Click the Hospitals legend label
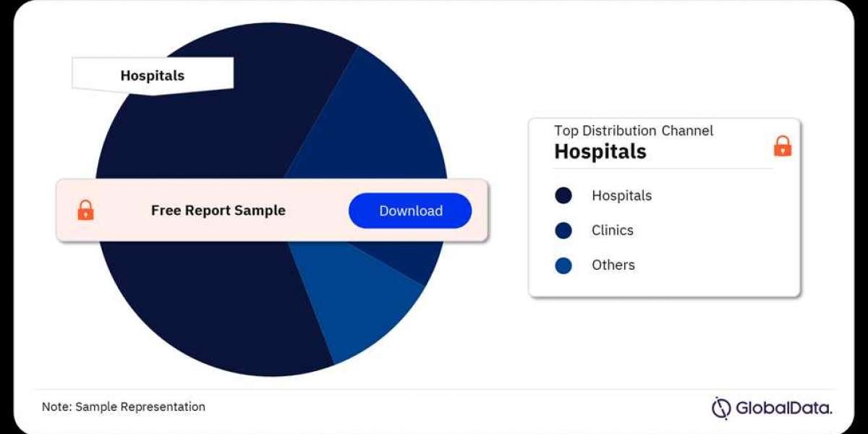The width and height of the screenshot is (868, 434). (621, 195)
